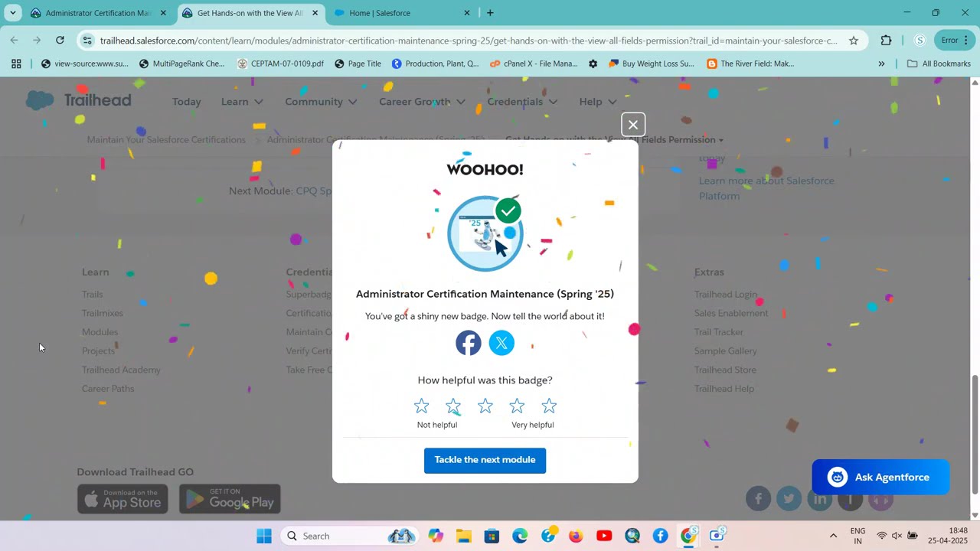Expand the Help menu

(598, 101)
